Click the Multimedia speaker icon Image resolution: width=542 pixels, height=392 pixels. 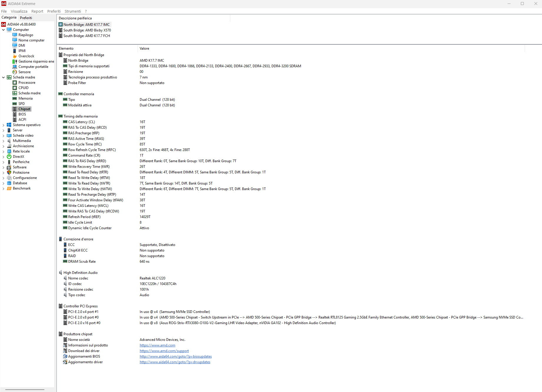[x=9, y=141]
